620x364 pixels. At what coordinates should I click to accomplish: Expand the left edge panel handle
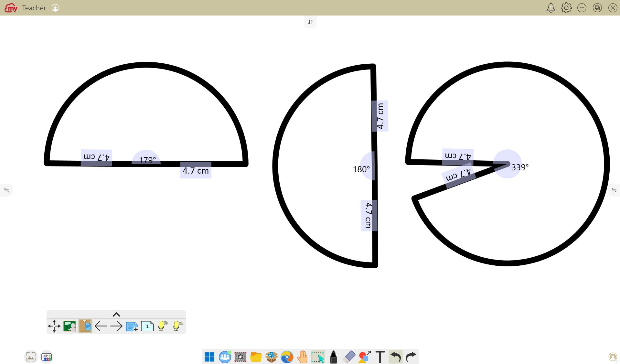point(6,190)
